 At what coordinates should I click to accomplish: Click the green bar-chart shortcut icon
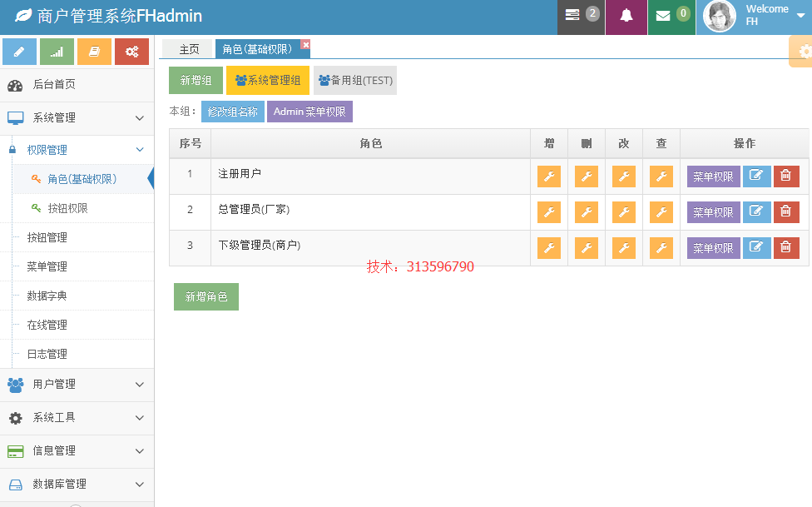[x=57, y=52]
